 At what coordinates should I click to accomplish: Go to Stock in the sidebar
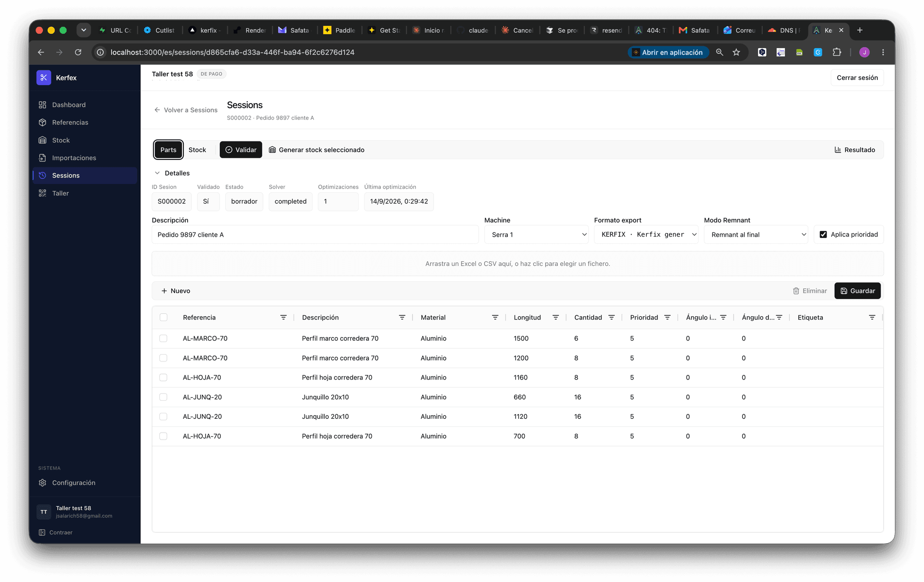point(85,140)
